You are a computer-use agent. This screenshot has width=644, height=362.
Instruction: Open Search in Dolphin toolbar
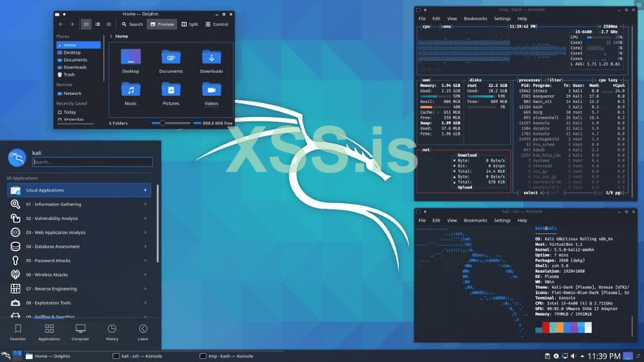coord(132,24)
